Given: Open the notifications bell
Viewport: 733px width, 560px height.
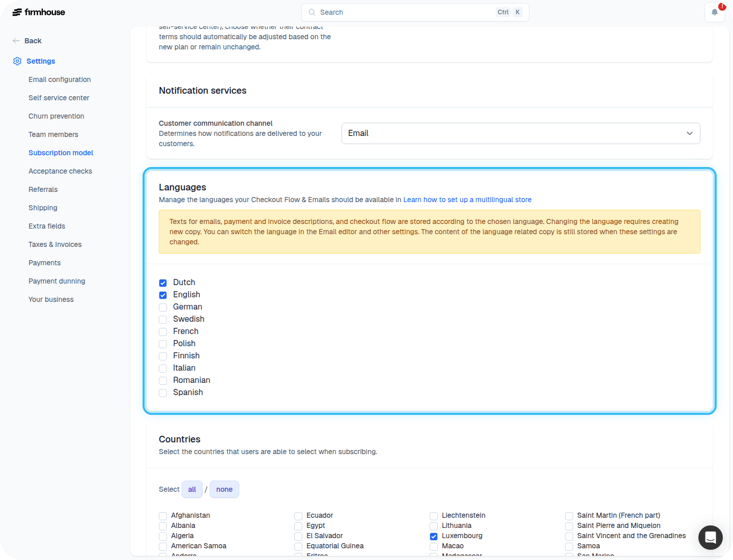Looking at the screenshot, I should [x=715, y=12].
